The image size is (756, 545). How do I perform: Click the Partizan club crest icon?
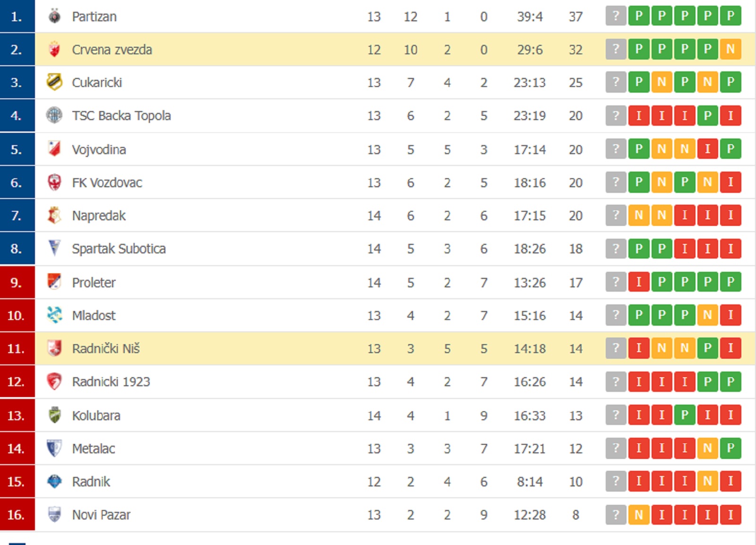point(54,17)
